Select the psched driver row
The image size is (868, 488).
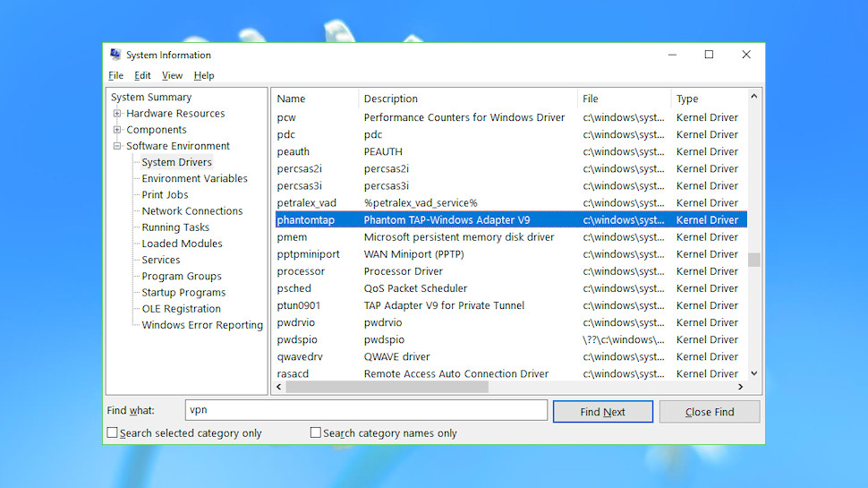511,288
